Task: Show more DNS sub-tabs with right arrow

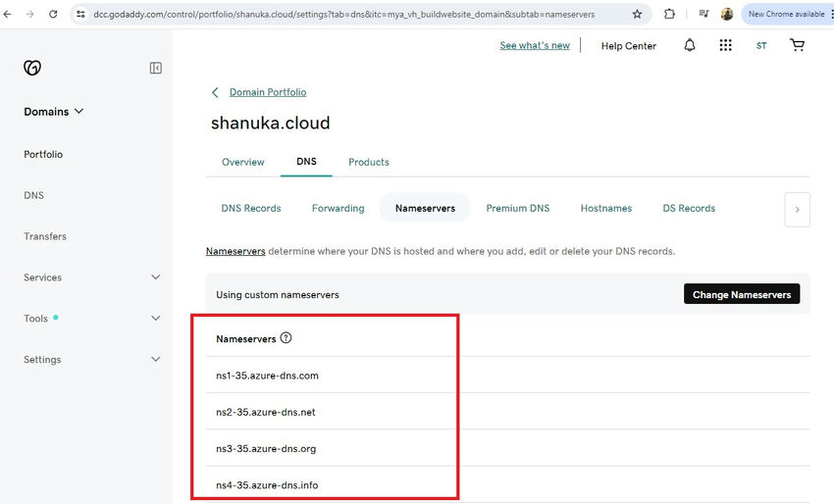Action: (x=797, y=210)
